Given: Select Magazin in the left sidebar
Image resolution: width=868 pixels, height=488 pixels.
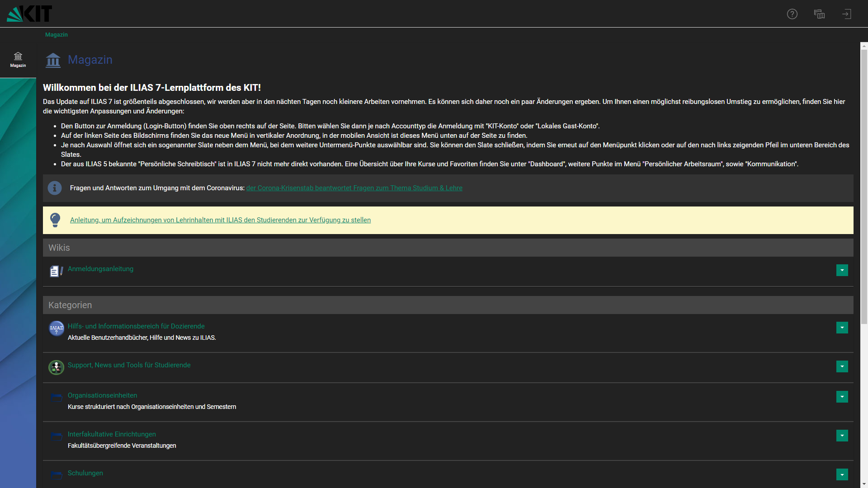Looking at the screenshot, I should click(18, 59).
